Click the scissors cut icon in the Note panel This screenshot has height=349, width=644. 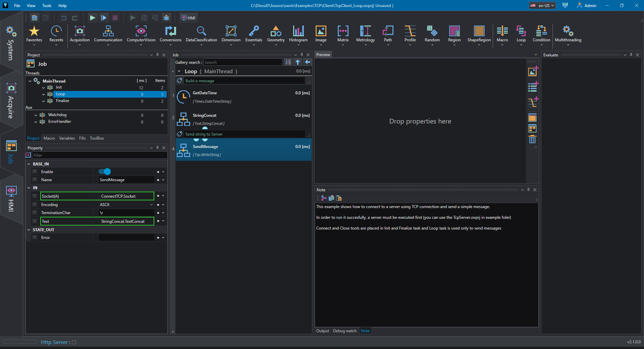[x=324, y=198]
